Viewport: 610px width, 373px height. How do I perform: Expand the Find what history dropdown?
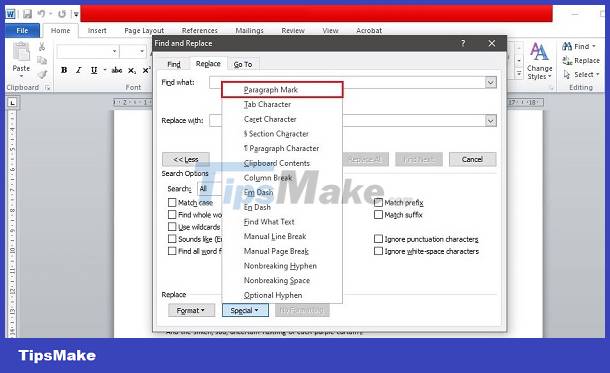click(x=491, y=82)
